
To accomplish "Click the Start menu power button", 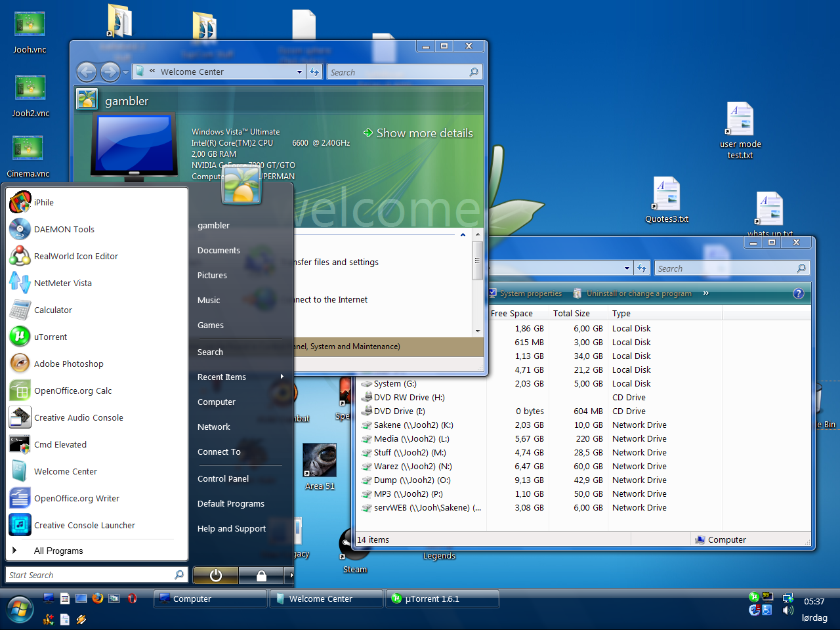I will [215, 576].
